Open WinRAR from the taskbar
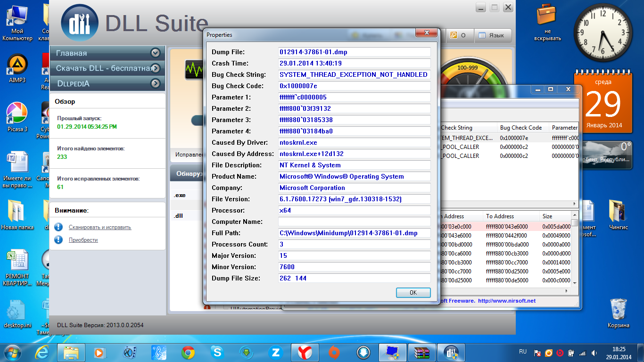The width and height of the screenshot is (644, 362). coord(422,352)
